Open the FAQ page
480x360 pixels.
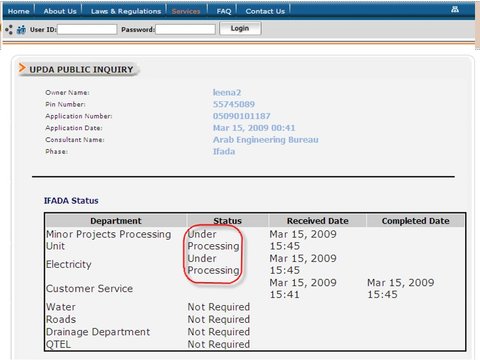pyautogui.click(x=224, y=11)
